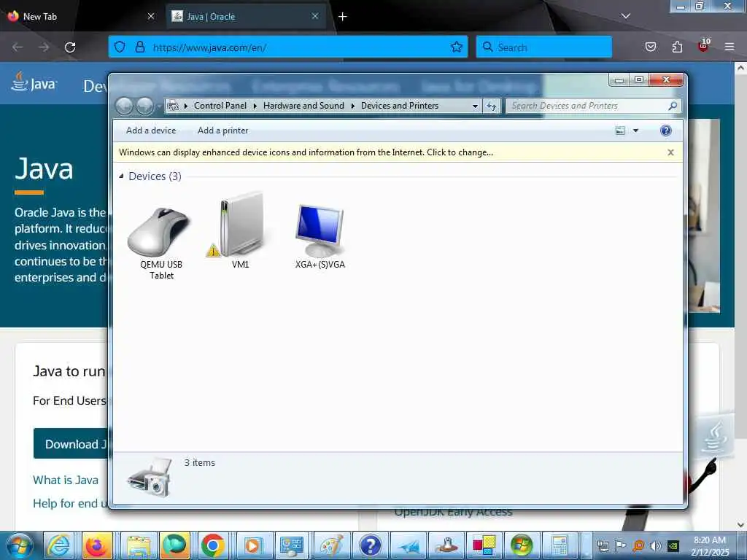Open a new Firefox tab with plus
This screenshot has width=747, height=560.
tap(343, 17)
